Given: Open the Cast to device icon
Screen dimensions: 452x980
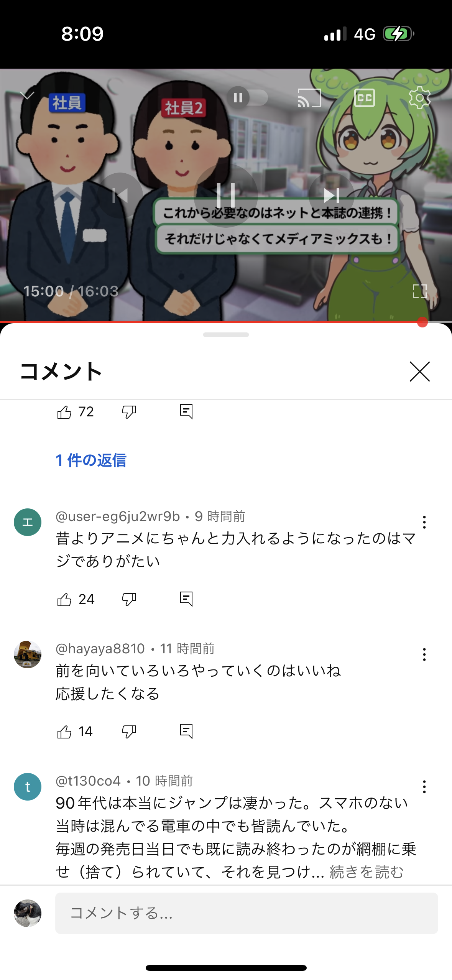Looking at the screenshot, I should (x=309, y=98).
